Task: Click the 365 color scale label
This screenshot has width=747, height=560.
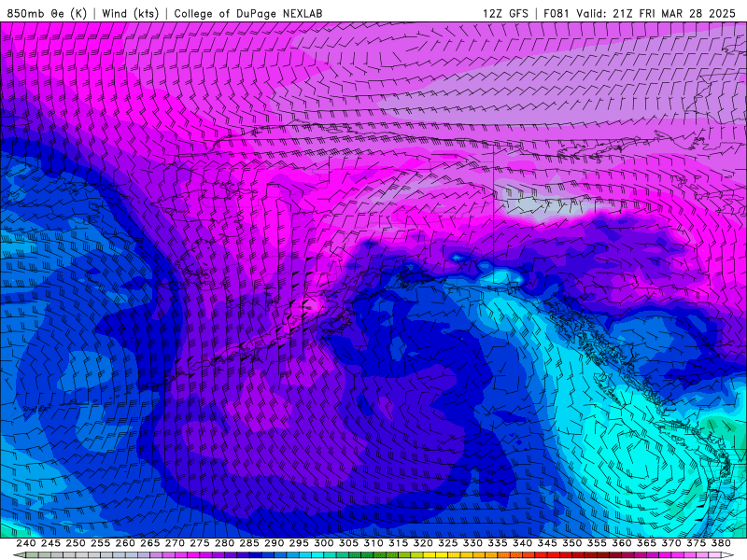Action: coord(646,543)
